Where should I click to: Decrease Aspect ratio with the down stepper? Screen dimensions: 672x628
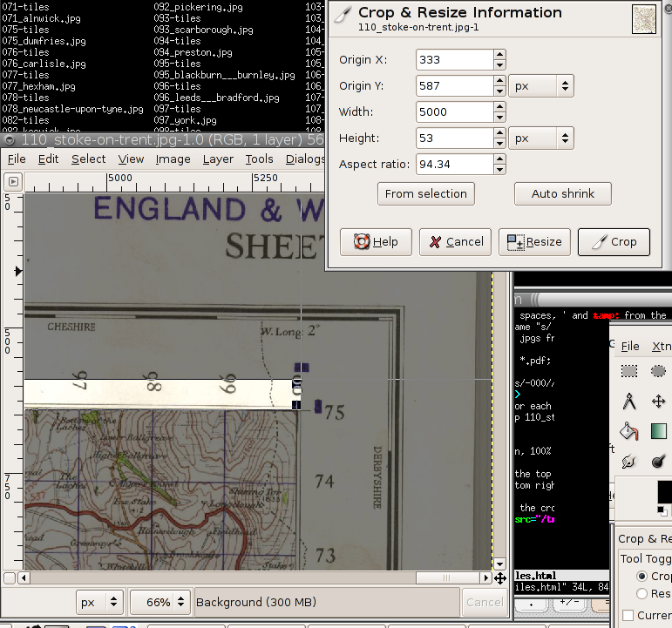point(499,169)
